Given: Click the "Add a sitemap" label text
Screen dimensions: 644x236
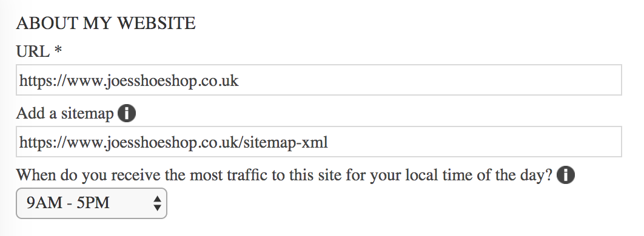Looking at the screenshot, I should [x=65, y=114].
